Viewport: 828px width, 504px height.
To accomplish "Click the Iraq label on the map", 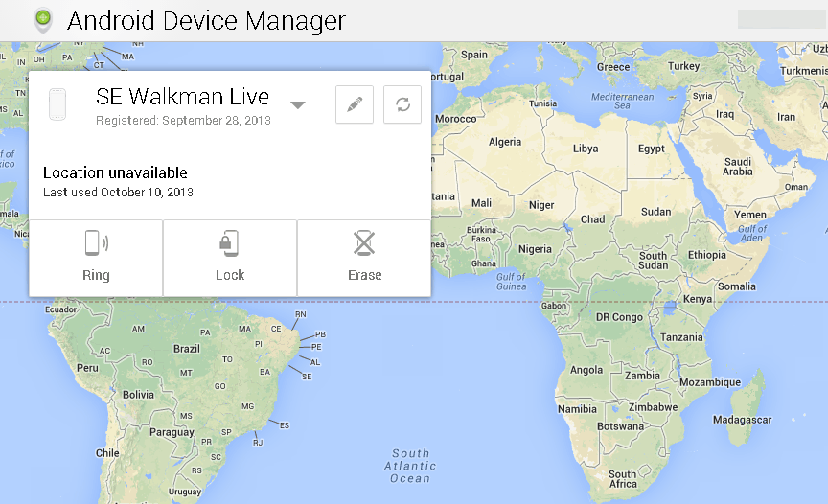I will pyautogui.click(x=725, y=115).
